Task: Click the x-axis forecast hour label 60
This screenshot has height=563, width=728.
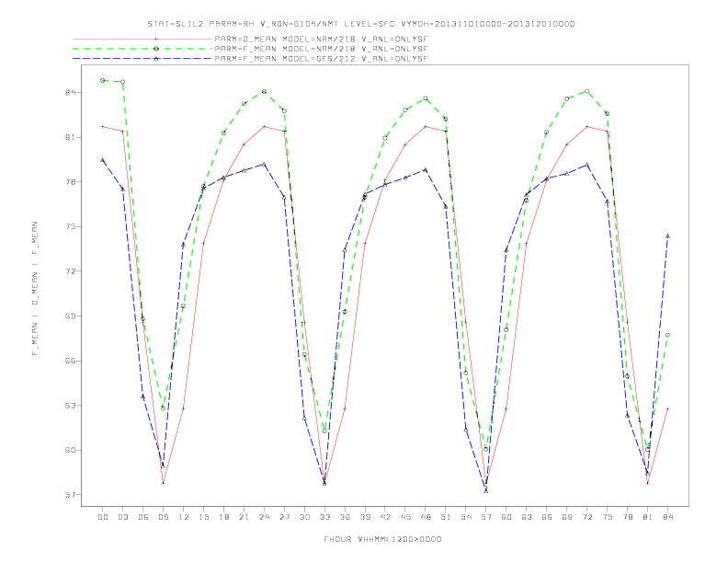Action: pos(506,517)
